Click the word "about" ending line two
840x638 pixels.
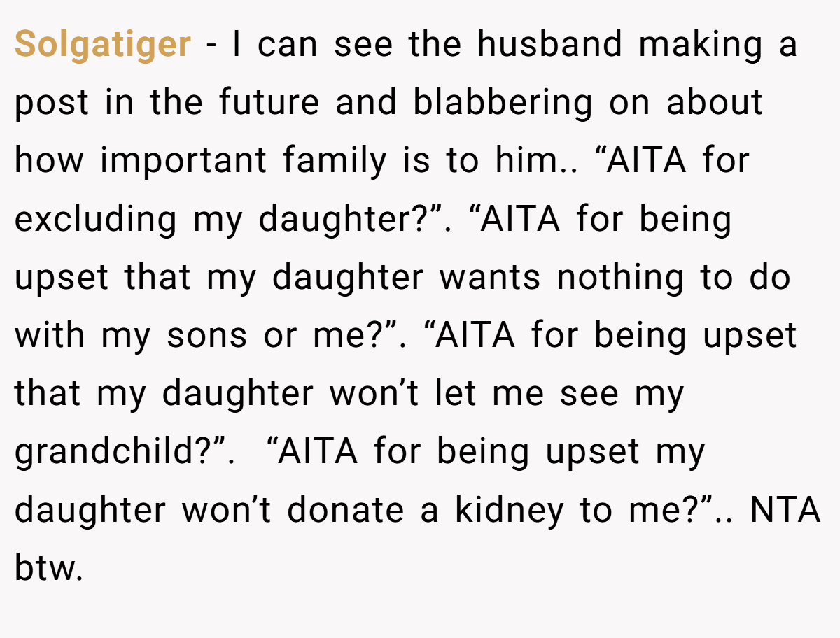(x=715, y=103)
